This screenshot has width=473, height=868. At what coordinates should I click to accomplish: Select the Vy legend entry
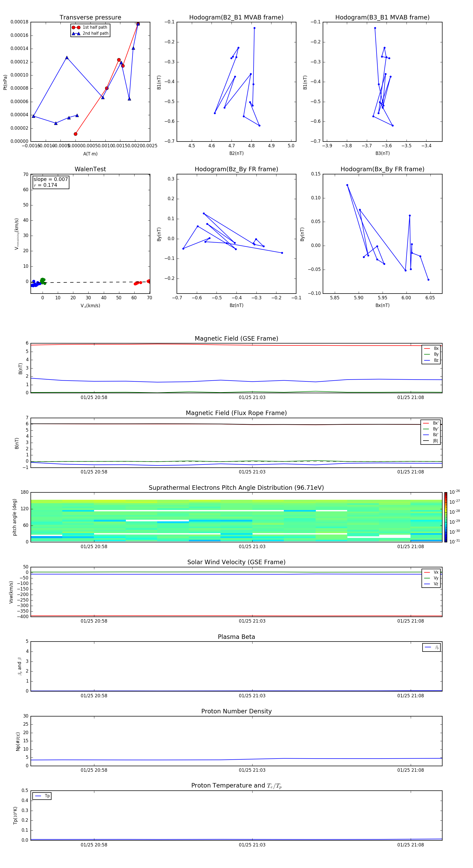click(431, 578)
